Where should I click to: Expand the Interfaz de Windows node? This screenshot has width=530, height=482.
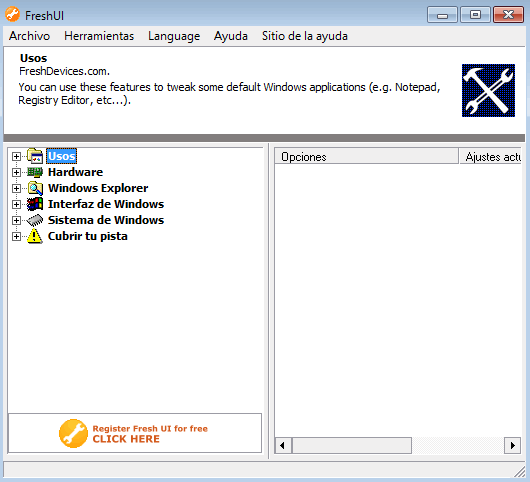[16, 204]
